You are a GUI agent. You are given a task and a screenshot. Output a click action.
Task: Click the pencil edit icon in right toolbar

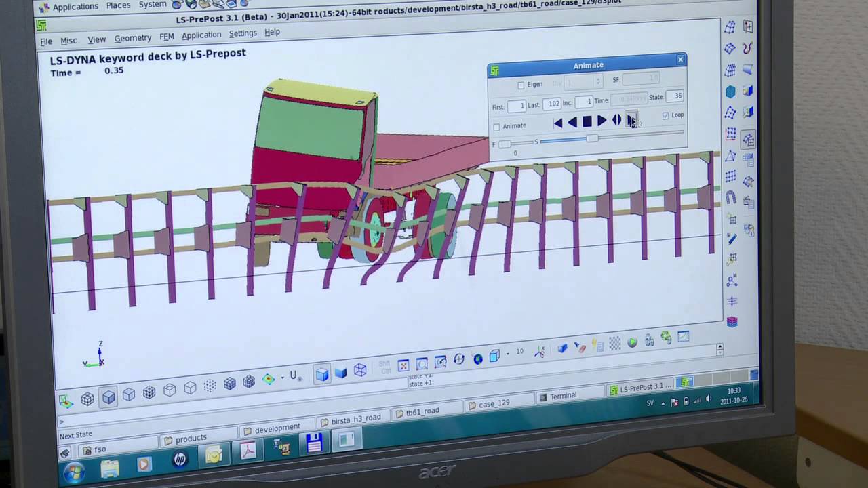[x=732, y=239]
